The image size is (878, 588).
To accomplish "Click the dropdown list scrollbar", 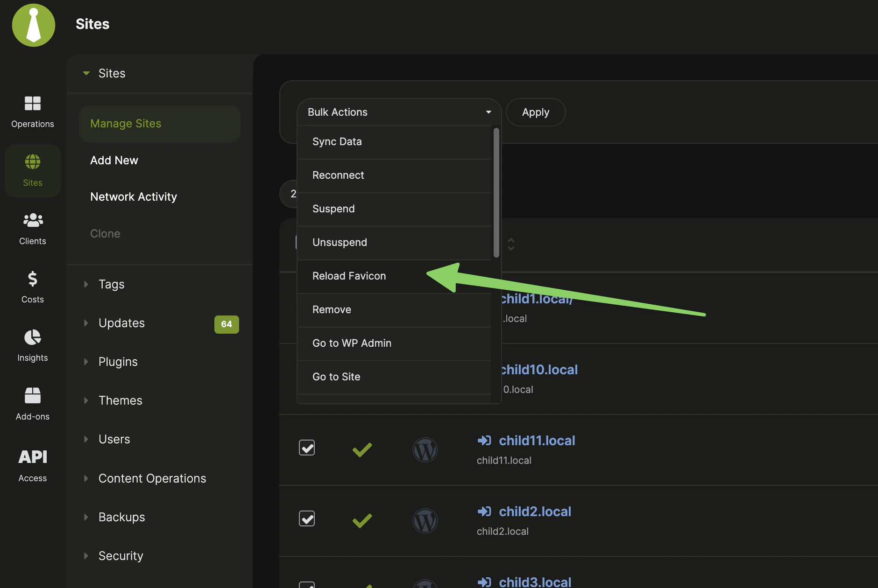I will pyautogui.click(x=496, y=193).
